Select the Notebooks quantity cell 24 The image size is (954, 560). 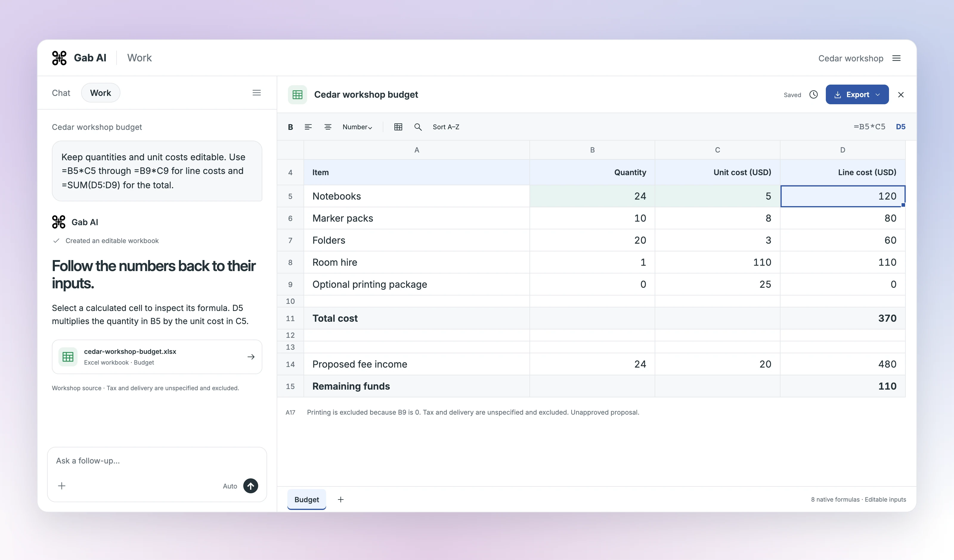click(x=592, y=196)
